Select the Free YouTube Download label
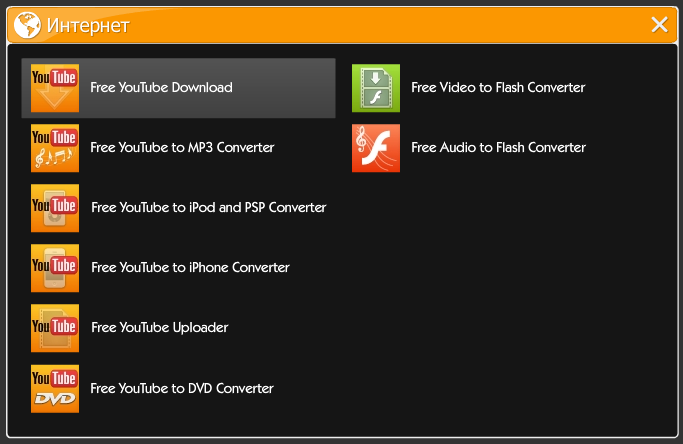683x444 pixels. tap(161, 88)
